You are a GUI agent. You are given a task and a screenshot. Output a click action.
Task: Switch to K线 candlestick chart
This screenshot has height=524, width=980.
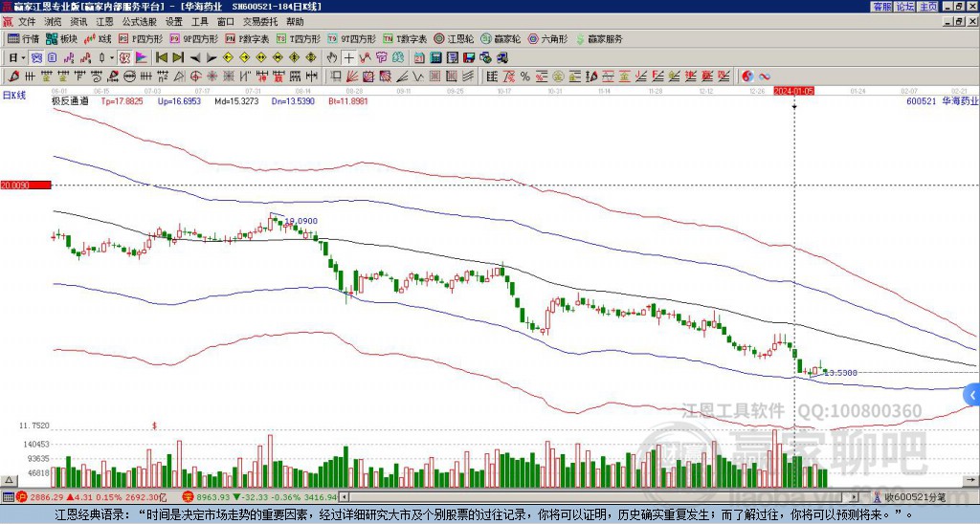tap(99, 38)
